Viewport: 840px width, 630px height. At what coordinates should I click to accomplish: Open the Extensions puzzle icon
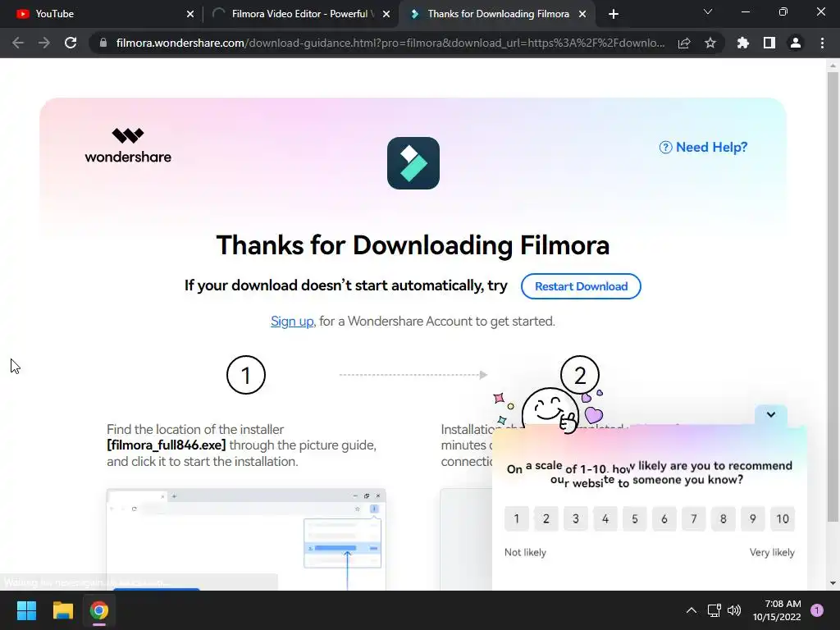[743, 43]
